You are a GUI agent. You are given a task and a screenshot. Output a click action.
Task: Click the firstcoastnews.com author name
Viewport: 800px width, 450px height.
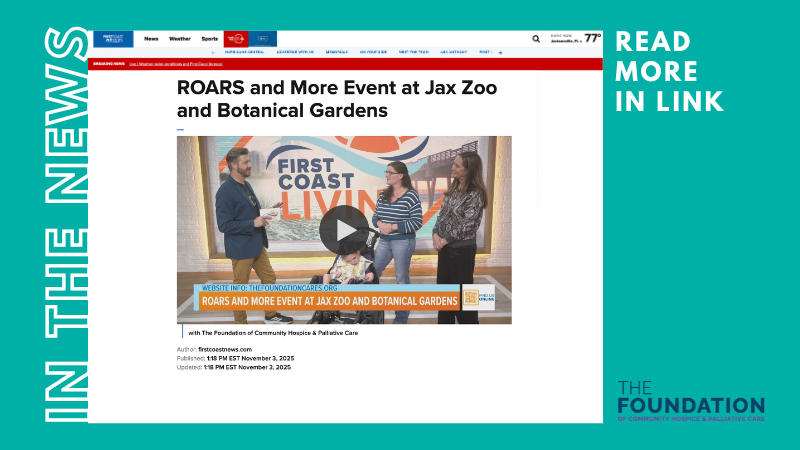(x=225, y=349)
